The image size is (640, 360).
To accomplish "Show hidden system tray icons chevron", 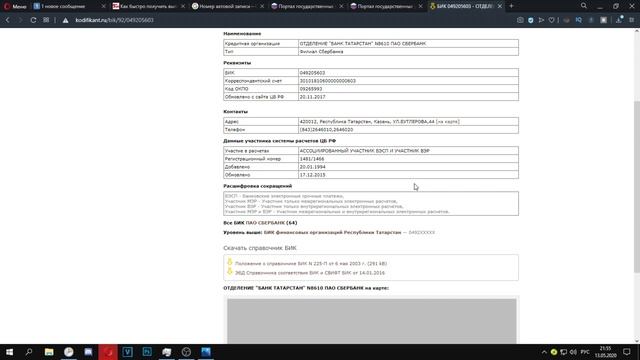I will point(544,352).
